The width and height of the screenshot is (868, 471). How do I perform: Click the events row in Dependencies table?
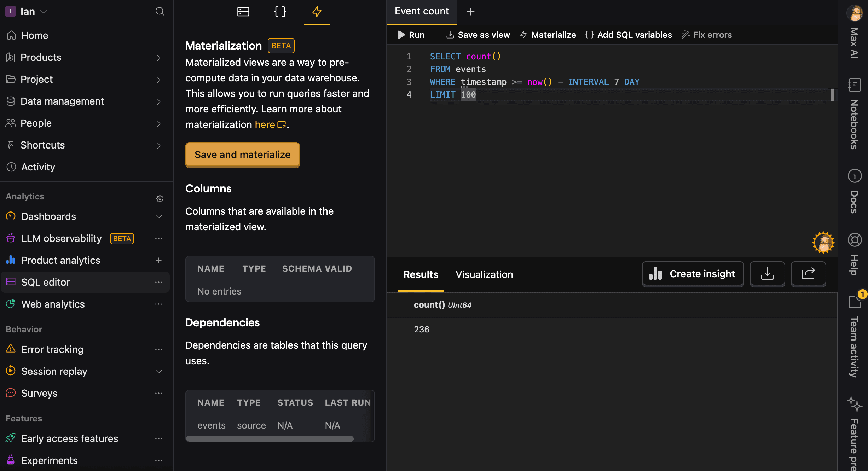tap(280, 425)
